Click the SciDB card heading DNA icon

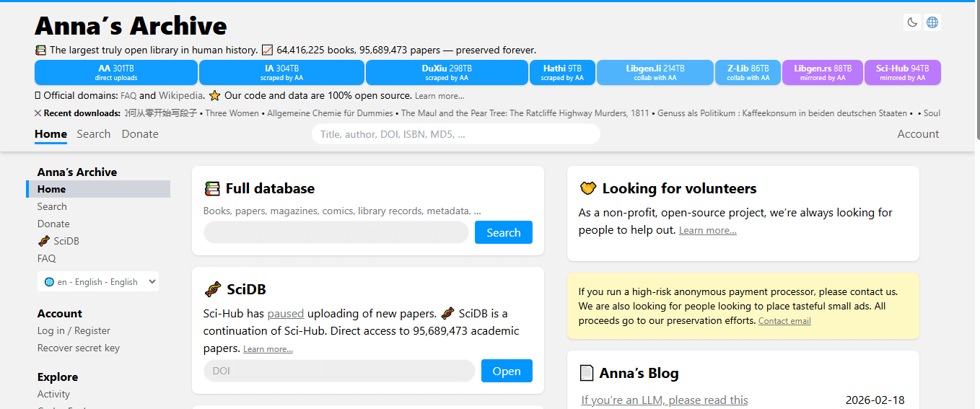(213, 290)
